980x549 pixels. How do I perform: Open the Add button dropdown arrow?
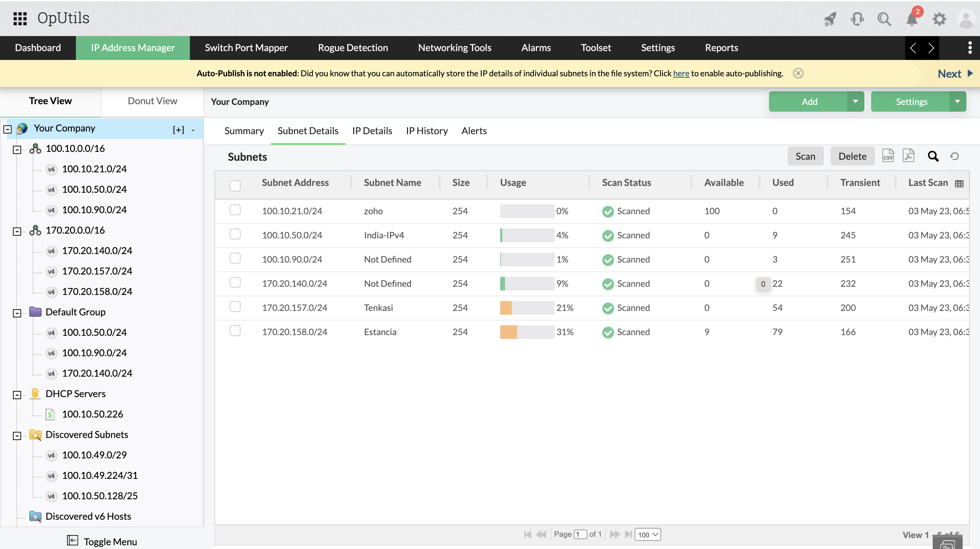coord(855,101)
